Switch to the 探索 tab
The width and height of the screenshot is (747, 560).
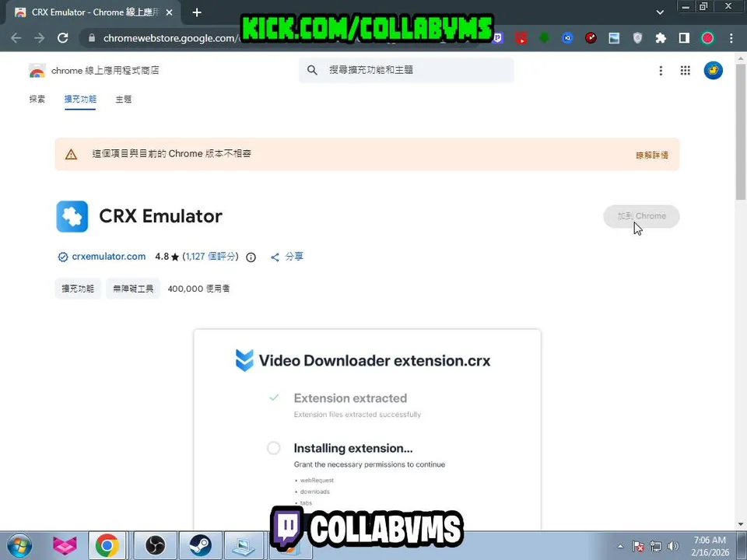tap(37, 99)
